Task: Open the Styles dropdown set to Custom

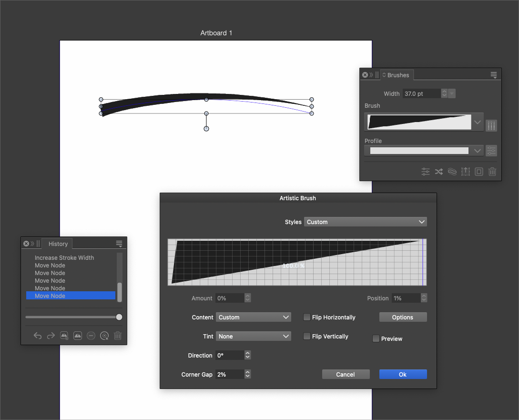Action: 365,222
